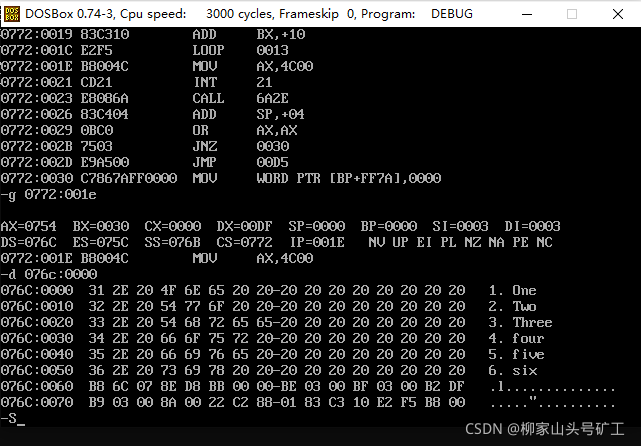Click the BP=0000 register value
Image resolution: width=641 pixels, height=446 pixels.
pyautogui.click(x=389, y=226)
